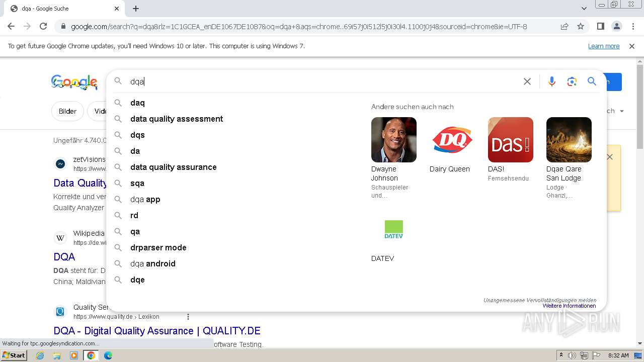Open DATEV logo suggestion
This screenshot has width=644, height=362.
pyautogui.click(x=393, y=229)
